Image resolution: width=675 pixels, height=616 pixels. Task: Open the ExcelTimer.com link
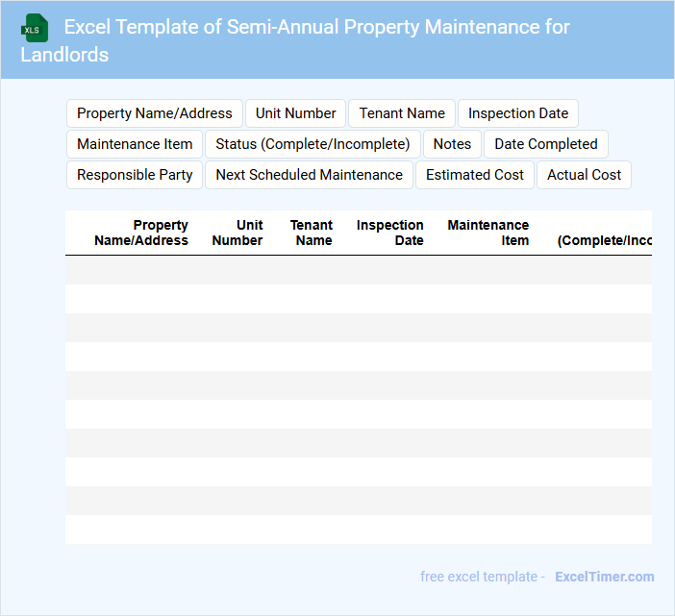point(604,577)
